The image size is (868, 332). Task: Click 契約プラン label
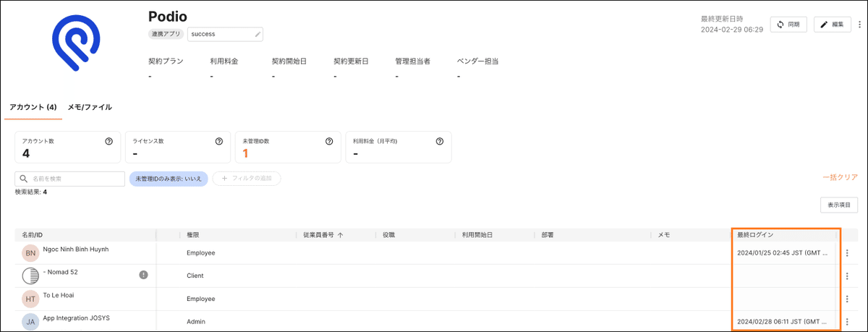point(166,61)
